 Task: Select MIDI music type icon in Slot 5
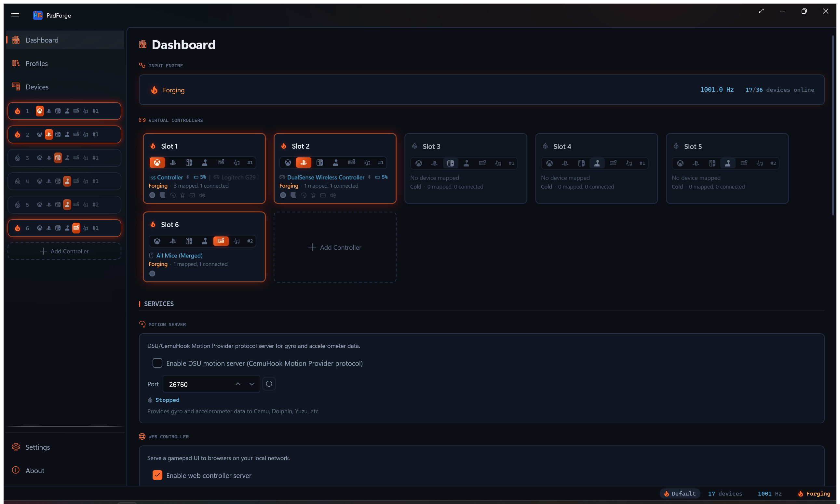(759, 163)
